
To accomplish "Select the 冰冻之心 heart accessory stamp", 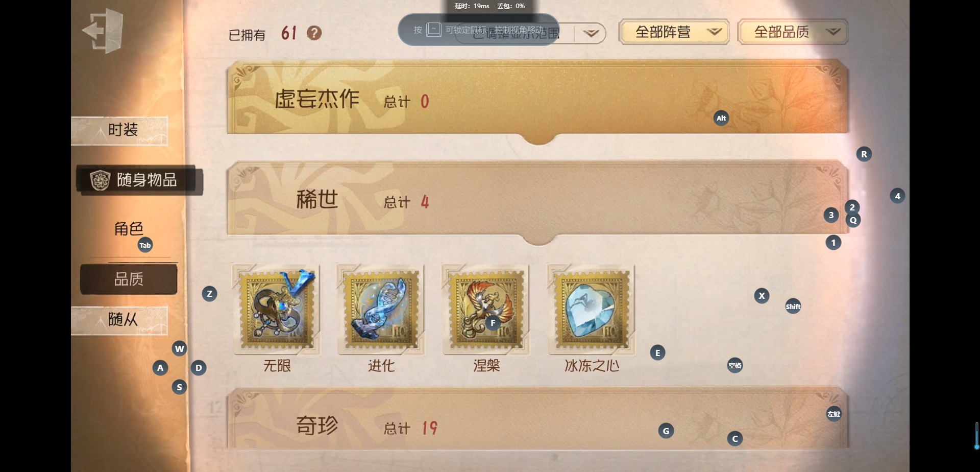I will tap(591, 310).
